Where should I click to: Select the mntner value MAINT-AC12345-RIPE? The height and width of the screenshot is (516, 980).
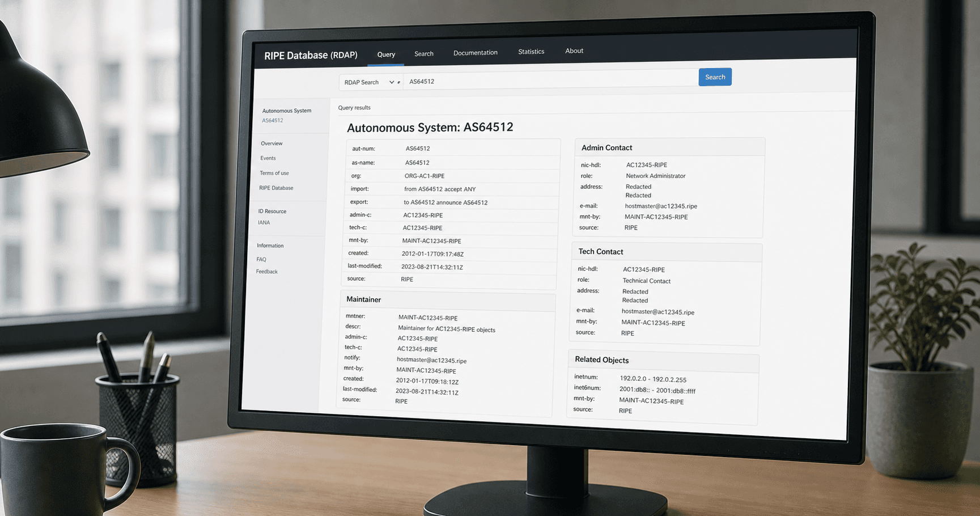428,318
